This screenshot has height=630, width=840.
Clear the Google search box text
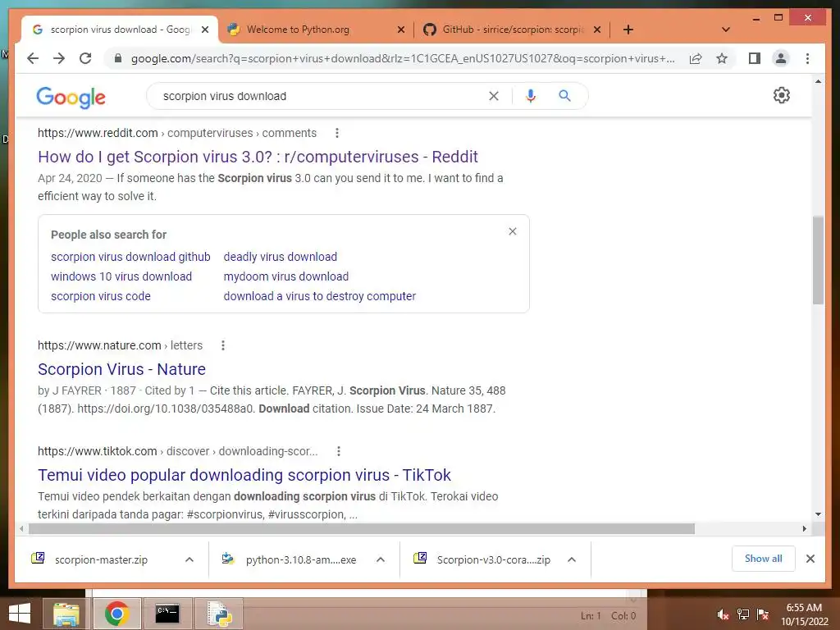[x=493, y=96]
